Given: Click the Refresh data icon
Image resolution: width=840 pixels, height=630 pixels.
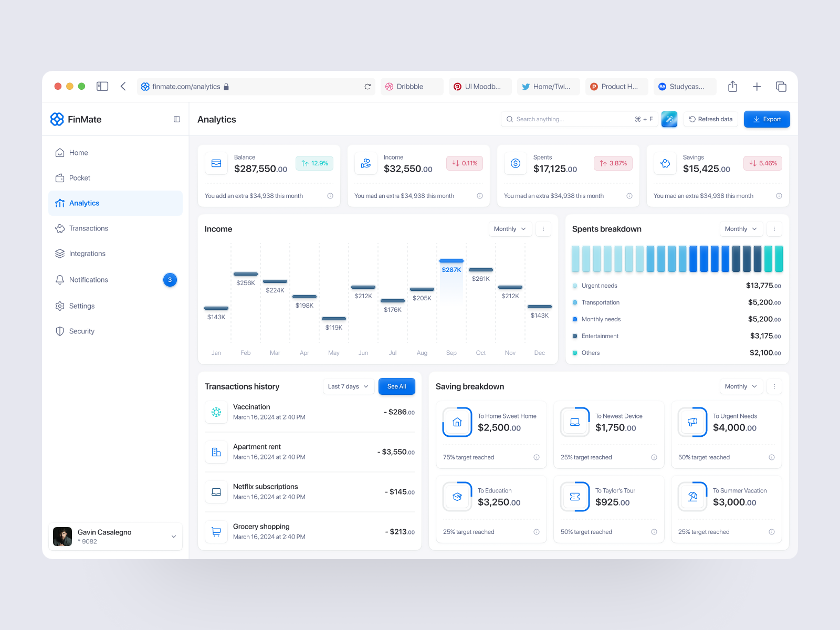Looking at the screenshot, I should click(x=692, y=119).
